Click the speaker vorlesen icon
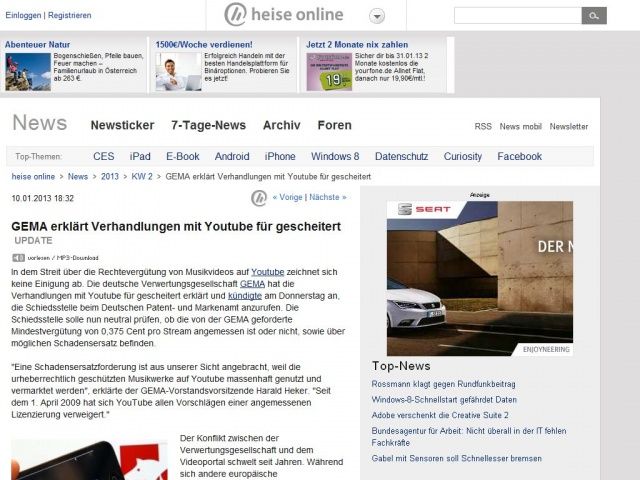 click(18, 258)
